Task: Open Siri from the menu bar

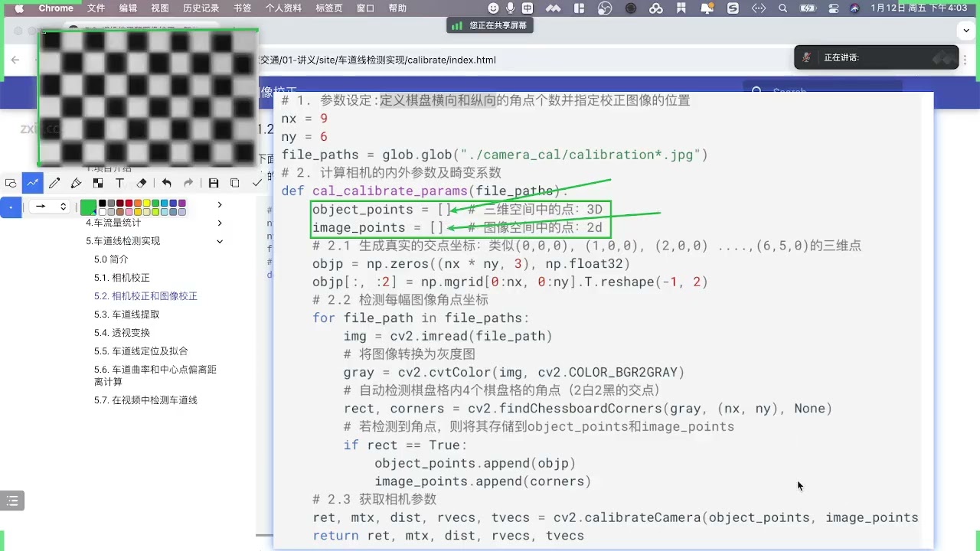Action: (855, 8)
